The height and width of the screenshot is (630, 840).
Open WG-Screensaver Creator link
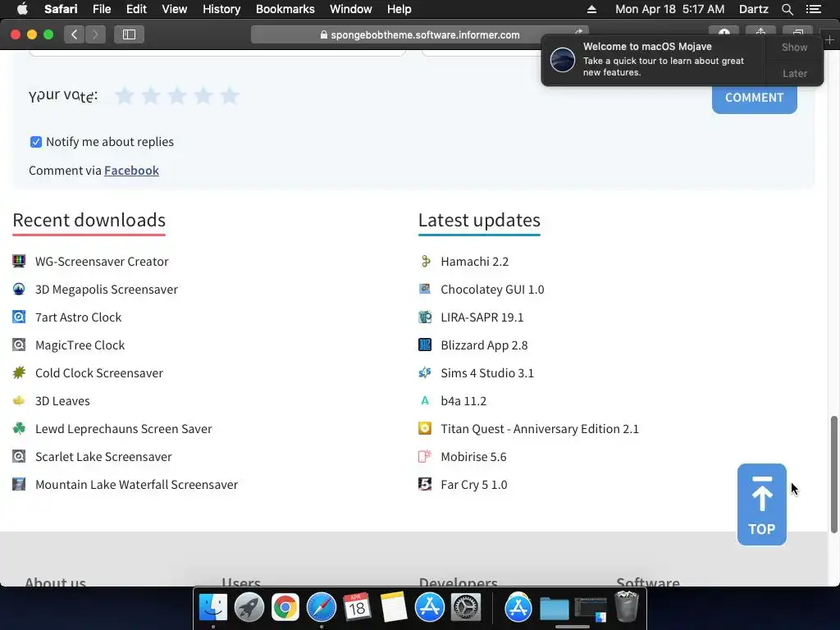pyautogui.click(x=102, y=262)
